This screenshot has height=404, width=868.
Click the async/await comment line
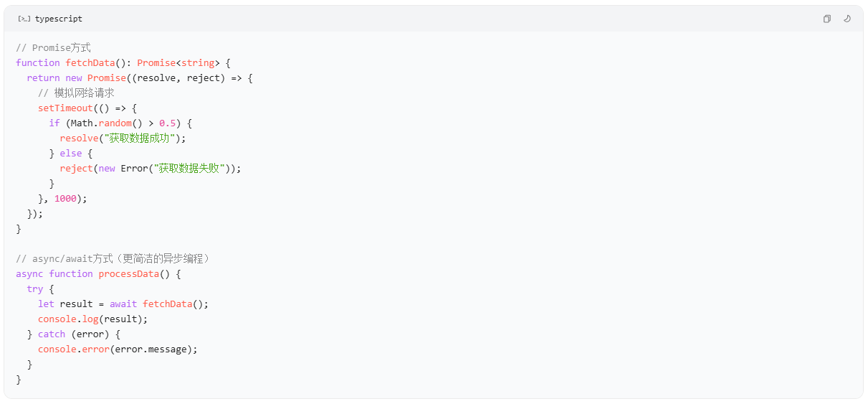(113, 258)
